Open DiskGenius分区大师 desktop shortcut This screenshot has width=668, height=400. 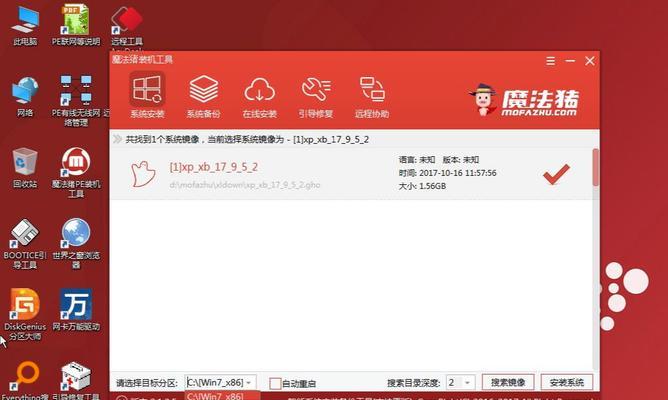pos(25,315)
